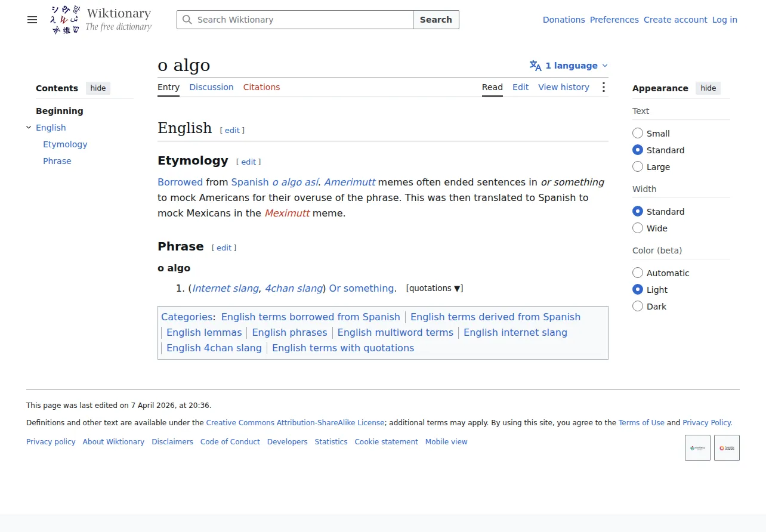Screen dimensions: 766x532
Task: Open the Categories link
Action: (x=187, y=317)
